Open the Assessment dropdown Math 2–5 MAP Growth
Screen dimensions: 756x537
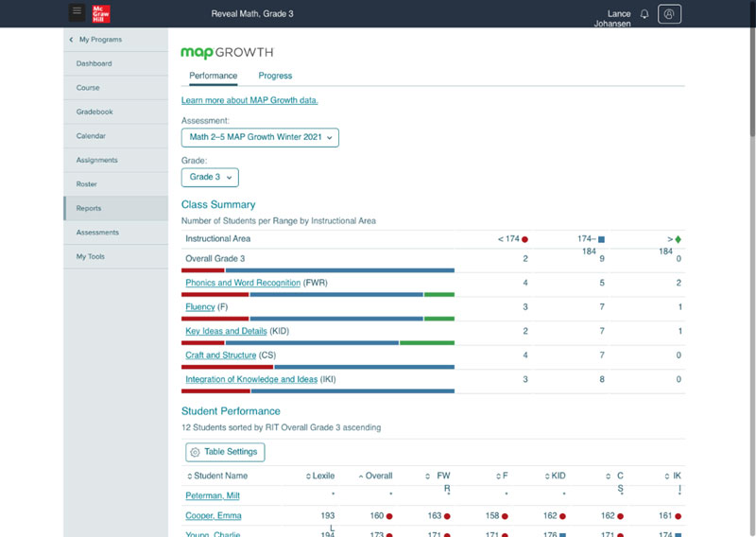tap(260, 137)
